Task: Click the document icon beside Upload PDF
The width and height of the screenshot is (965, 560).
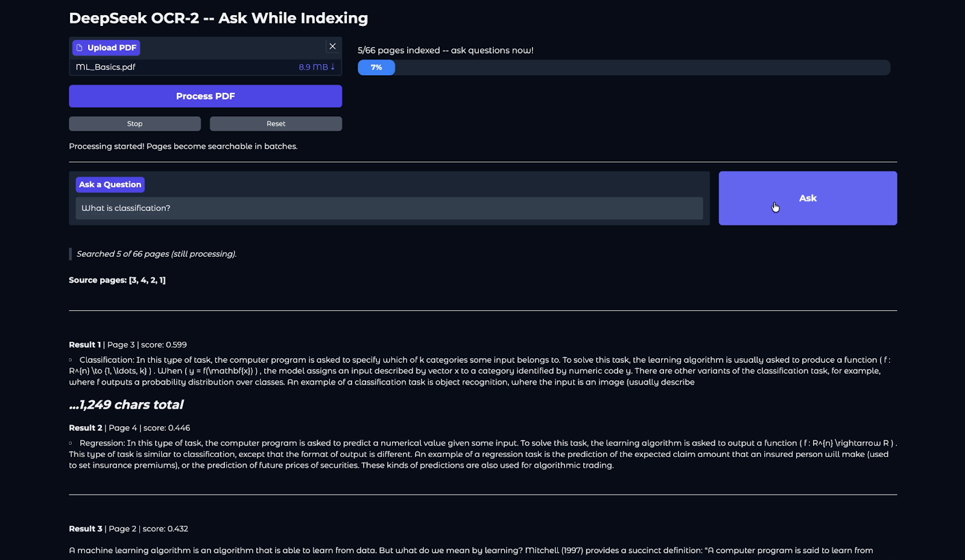Action: pyautogui.click(x=79, y=48)
